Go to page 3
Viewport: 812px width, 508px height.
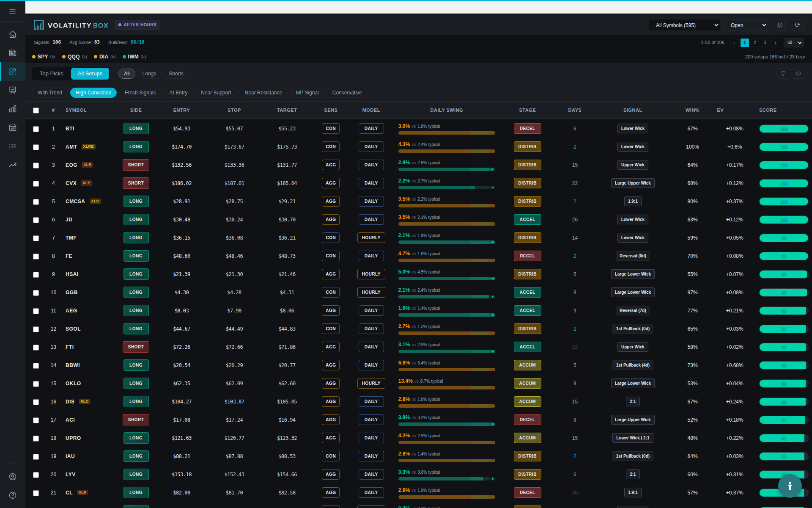pyautogui.click(x=765, y=43)
